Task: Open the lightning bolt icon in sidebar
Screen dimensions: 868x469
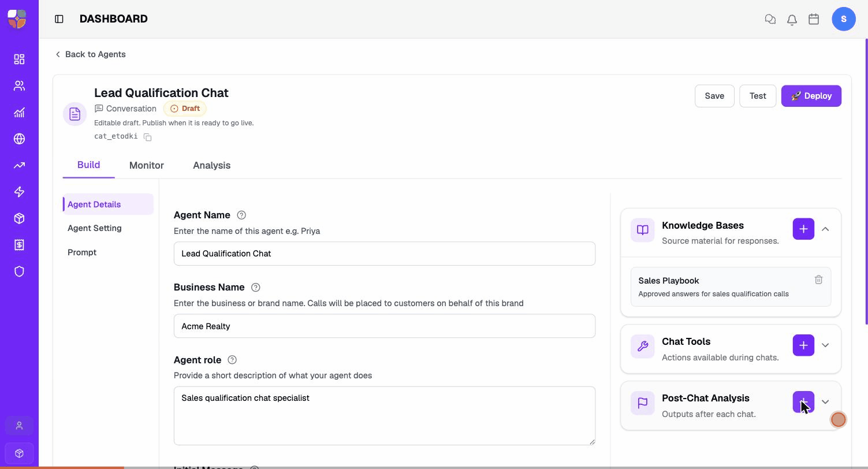Action: tap(19, 192)
